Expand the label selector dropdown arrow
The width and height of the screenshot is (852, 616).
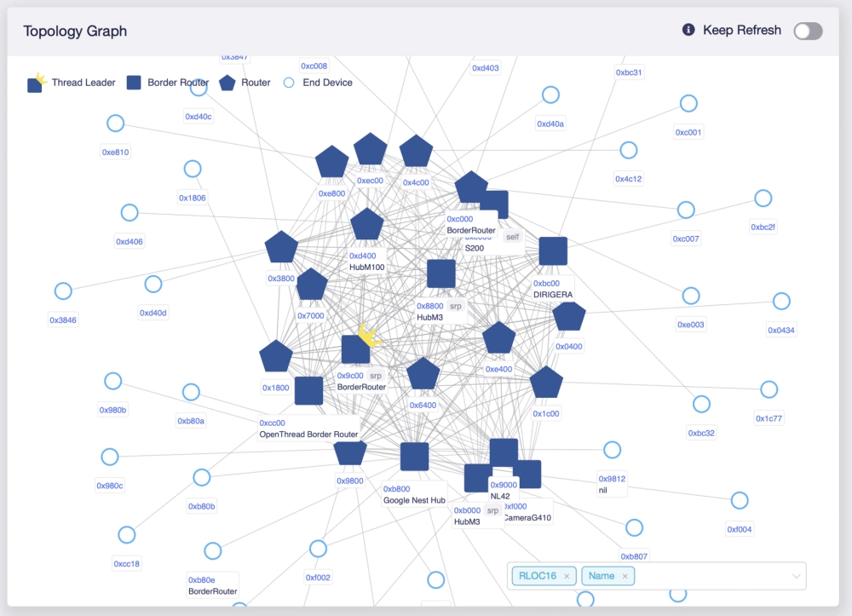[x=796, y=576]
